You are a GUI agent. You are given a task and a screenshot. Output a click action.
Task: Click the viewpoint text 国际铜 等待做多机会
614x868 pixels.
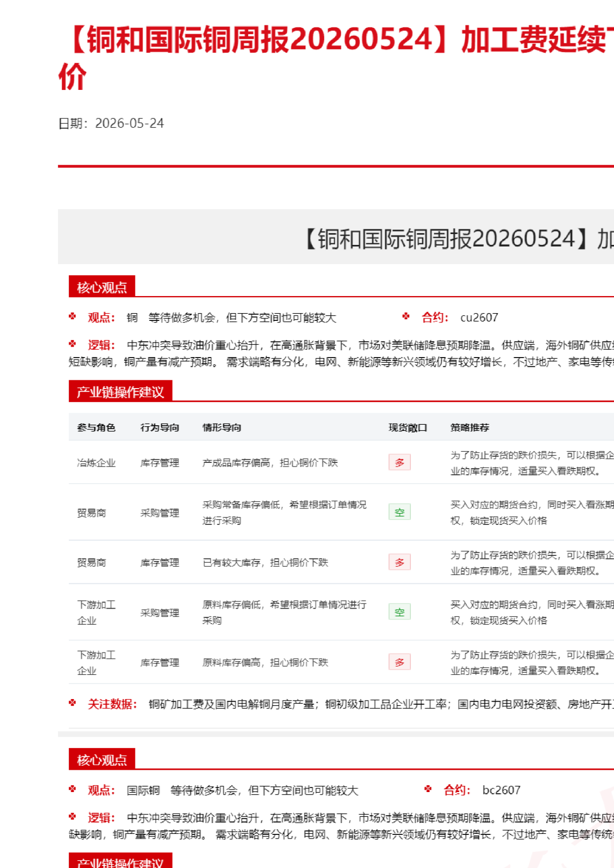[x=242, y=790]
